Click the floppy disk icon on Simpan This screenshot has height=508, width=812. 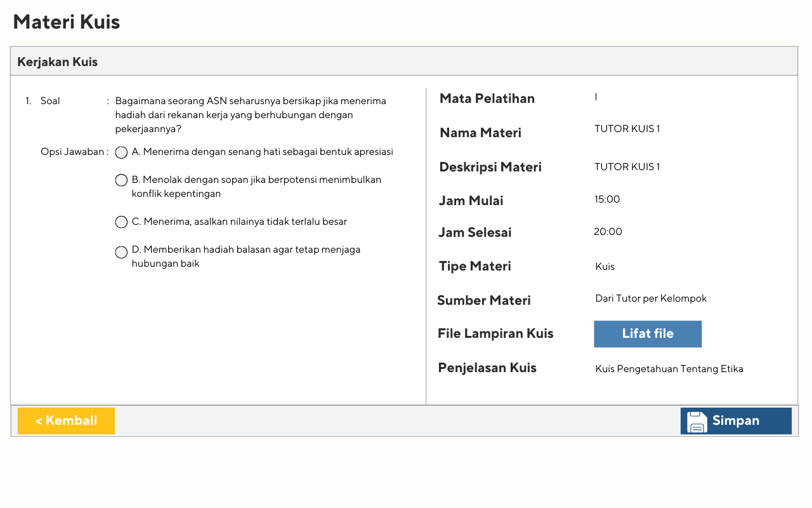697,422
